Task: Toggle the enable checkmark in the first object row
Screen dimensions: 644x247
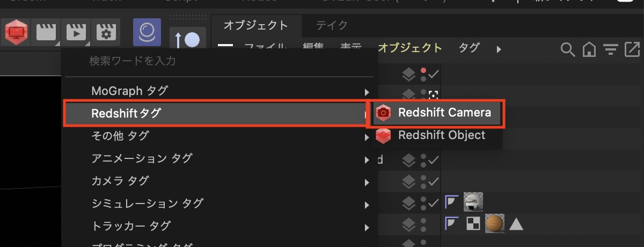Action: click(434, 75)
